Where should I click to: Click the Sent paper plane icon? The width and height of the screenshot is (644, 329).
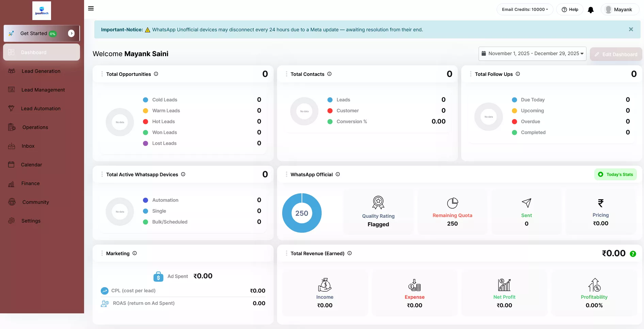tap(526, 203)
